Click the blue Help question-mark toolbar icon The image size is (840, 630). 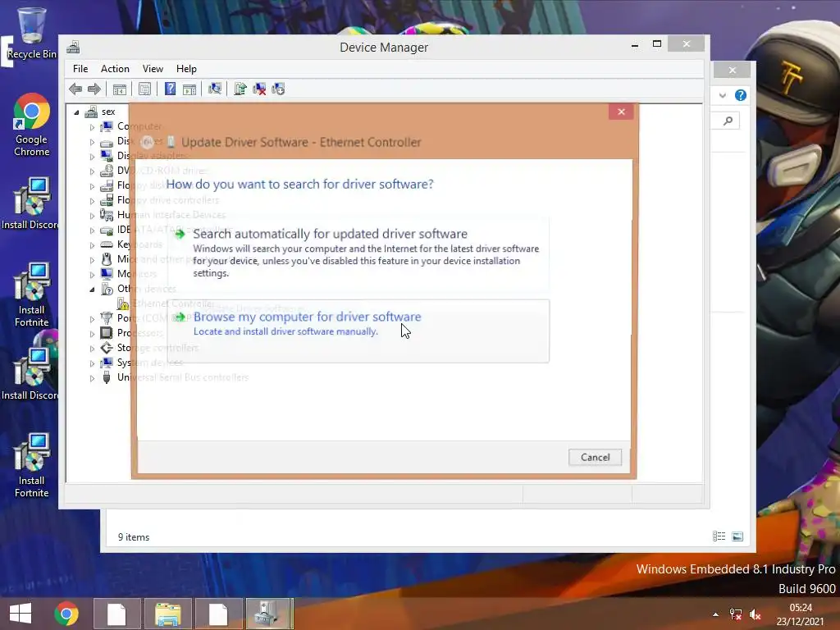point(170,89)
